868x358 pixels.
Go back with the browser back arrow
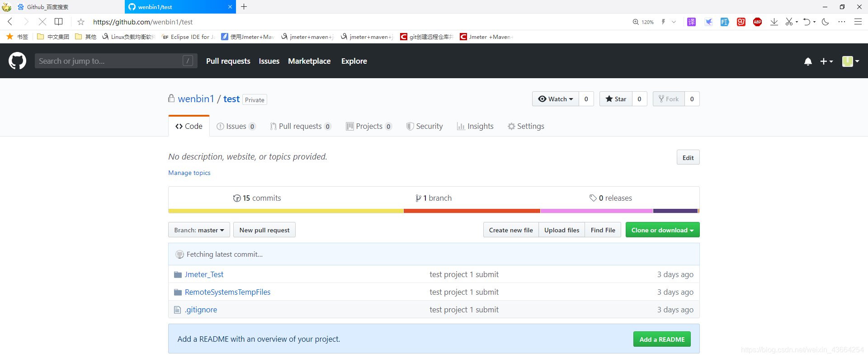coord(10,22)
